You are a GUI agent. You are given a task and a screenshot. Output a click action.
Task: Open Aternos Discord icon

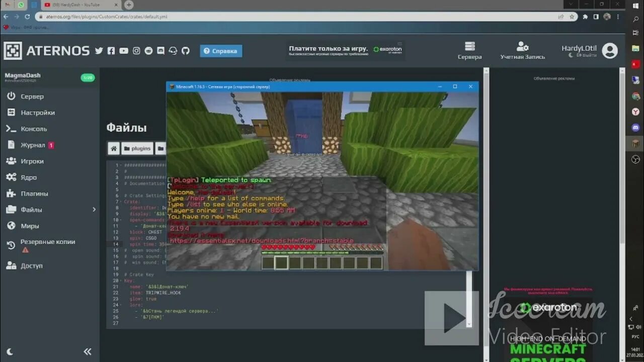point(160,51)
